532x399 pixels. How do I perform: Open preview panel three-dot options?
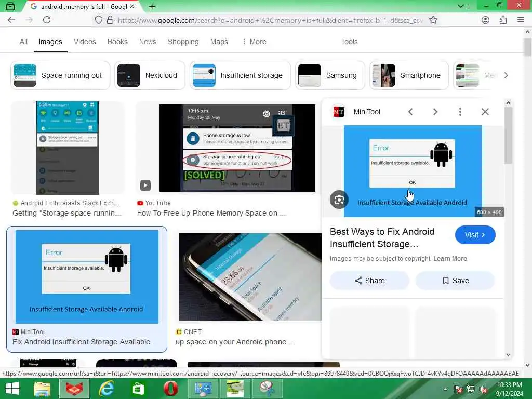click(x=460, y=112)
